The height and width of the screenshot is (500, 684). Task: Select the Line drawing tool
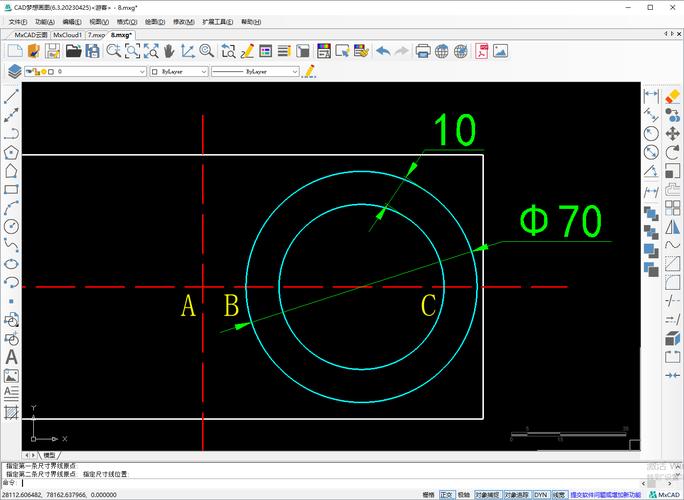(11, 96)
